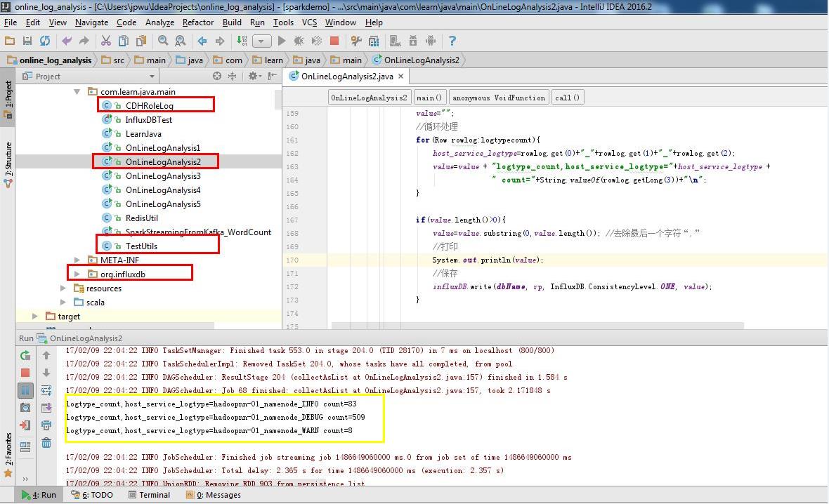
Task: Click anonymous VoidFunction breadcrumb
Action: click(x=499, y=97)
